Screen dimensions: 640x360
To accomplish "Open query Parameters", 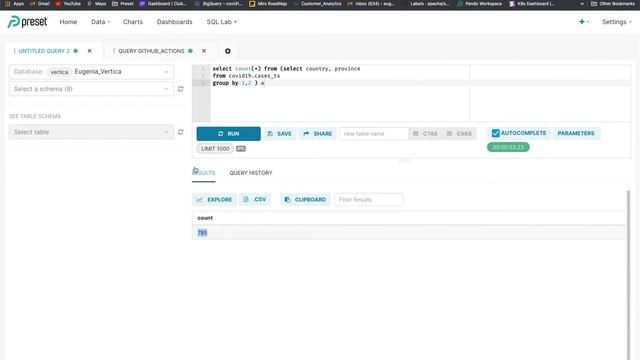I will [x=576, y=133].
